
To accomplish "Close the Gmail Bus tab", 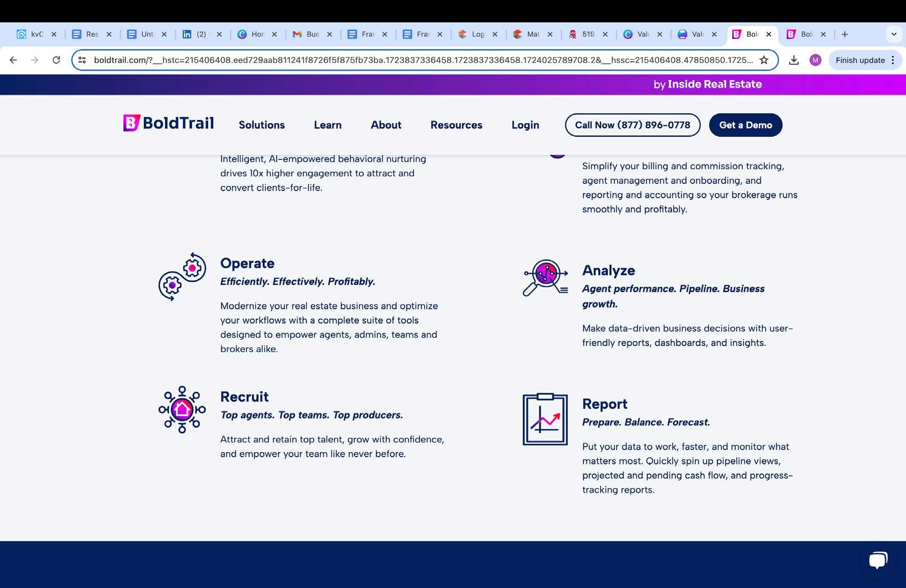I will pos(329,34).
